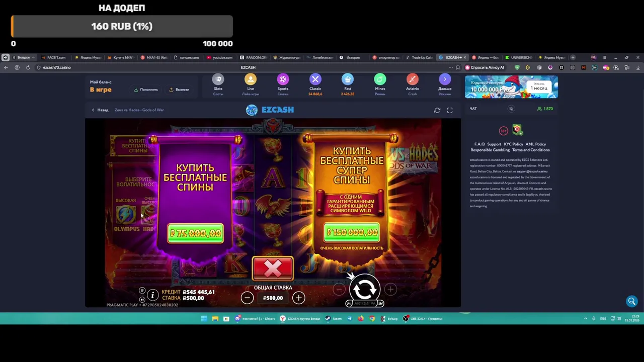Image resolution: width=644 pixels, height=362 pixels.
Task: Click the АВТОИГРА autoplay button
Action: pos(365,304)
